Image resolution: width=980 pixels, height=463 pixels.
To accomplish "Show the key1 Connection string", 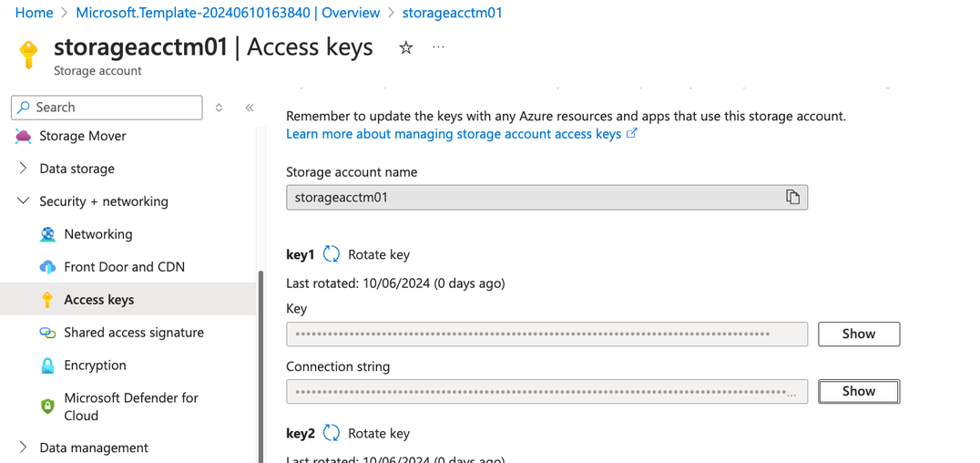I will click(x=858, y=391).
